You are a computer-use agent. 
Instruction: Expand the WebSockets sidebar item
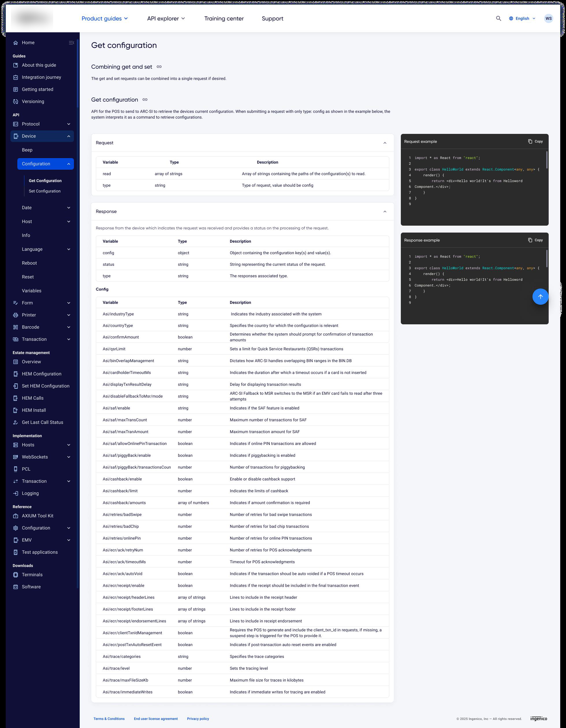click(x=42, y=457)
